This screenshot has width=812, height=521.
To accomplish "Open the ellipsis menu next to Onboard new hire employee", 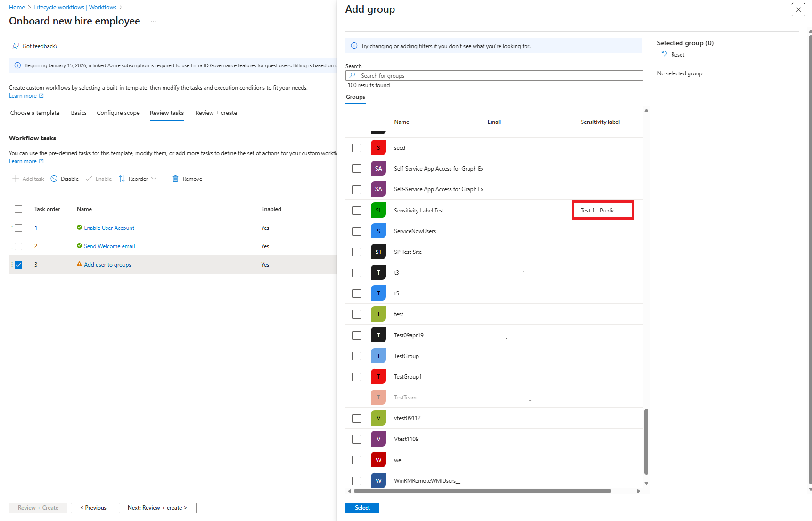I will point(154,21).
